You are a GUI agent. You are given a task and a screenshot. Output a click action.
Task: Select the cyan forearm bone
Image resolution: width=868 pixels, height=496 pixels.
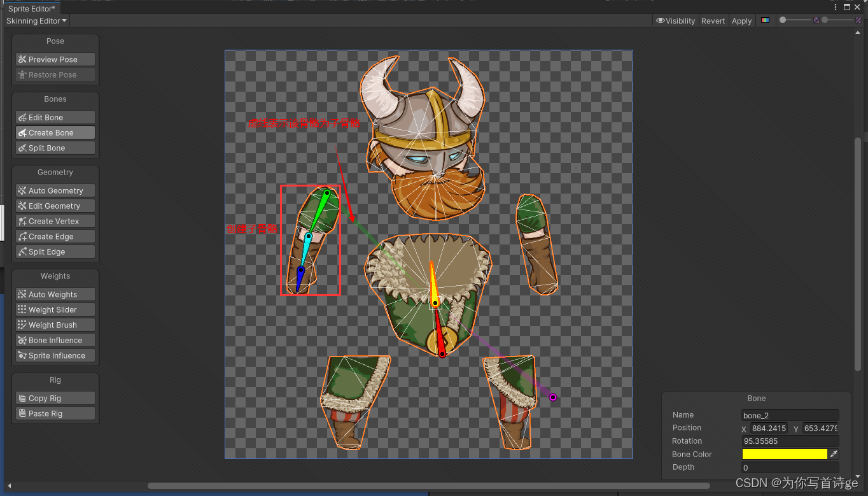[x=305, y=251]
